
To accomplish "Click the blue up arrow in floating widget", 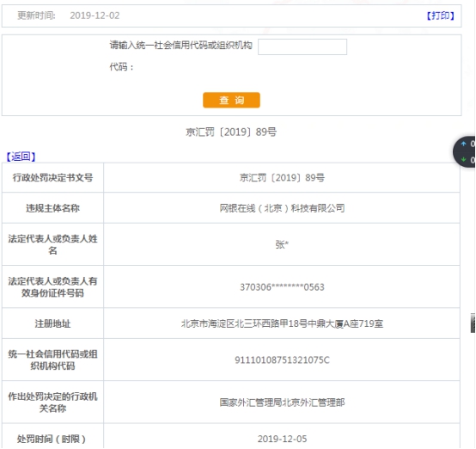I will tap(463, 144).
